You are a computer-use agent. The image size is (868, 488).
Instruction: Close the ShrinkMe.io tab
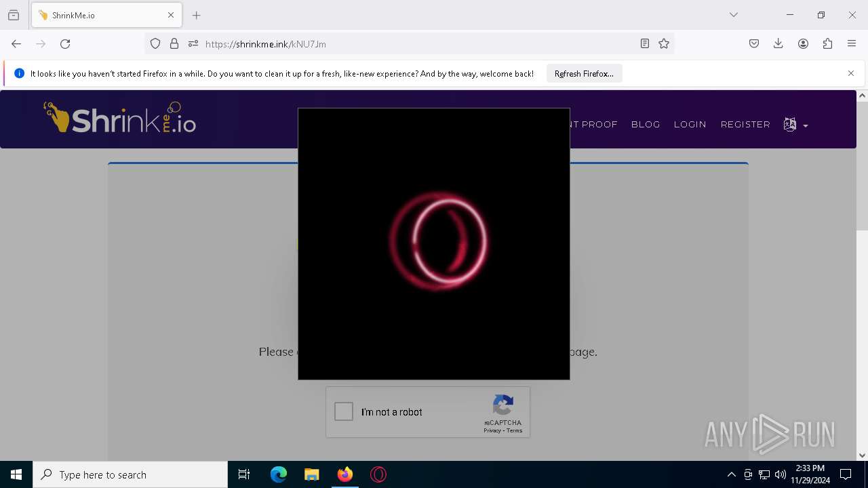pyautogui.click(x=171, y=15)
